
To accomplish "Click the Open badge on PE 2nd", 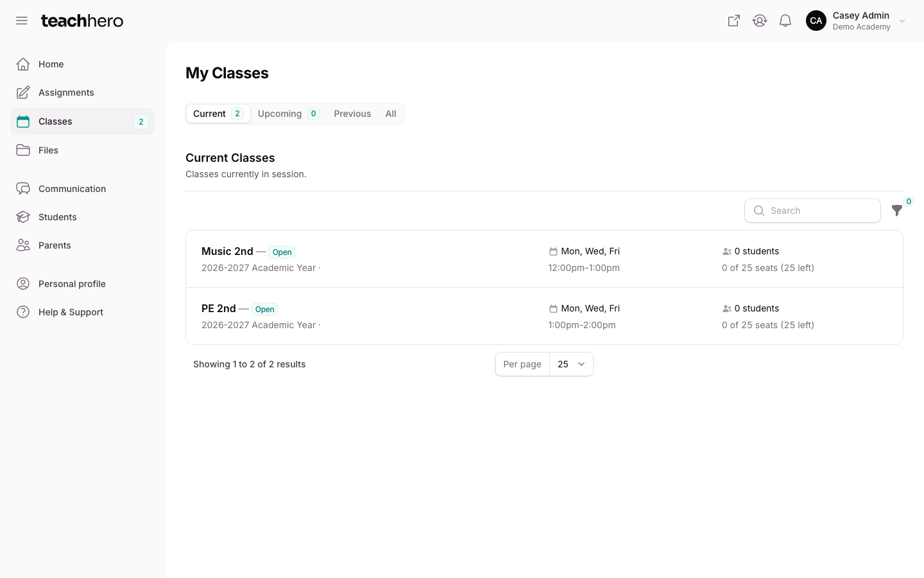I will coord(265,310).
